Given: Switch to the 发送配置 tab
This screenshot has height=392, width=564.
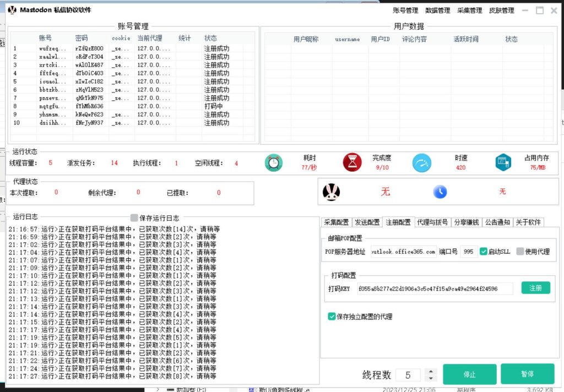Looking at the screenshot, I should 367,222.
